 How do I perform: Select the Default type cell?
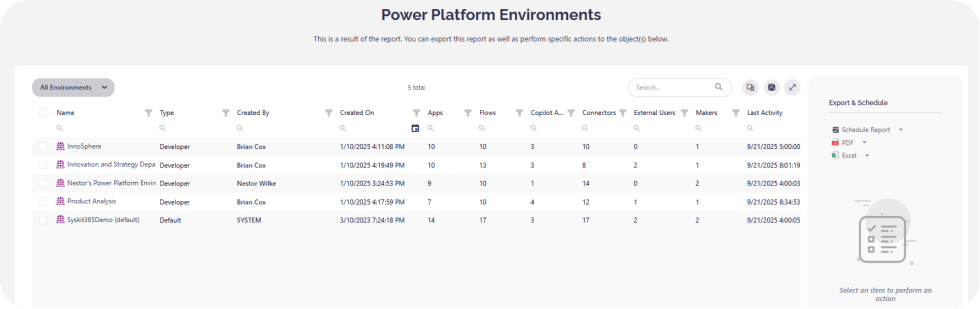[170, 220]
